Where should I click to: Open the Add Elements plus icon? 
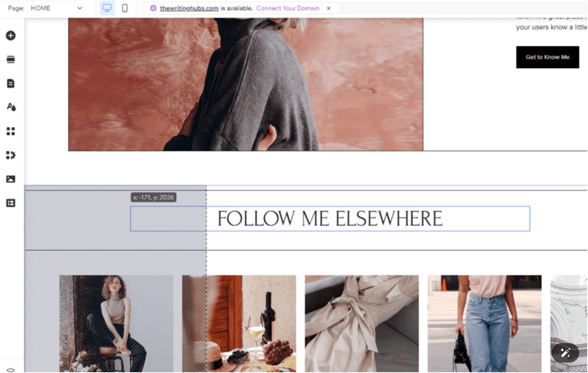[x=11, y=35]
